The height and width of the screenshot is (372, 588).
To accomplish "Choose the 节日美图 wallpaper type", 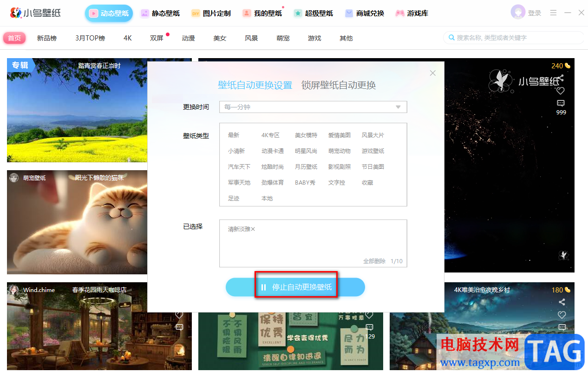I will (373, 167).
